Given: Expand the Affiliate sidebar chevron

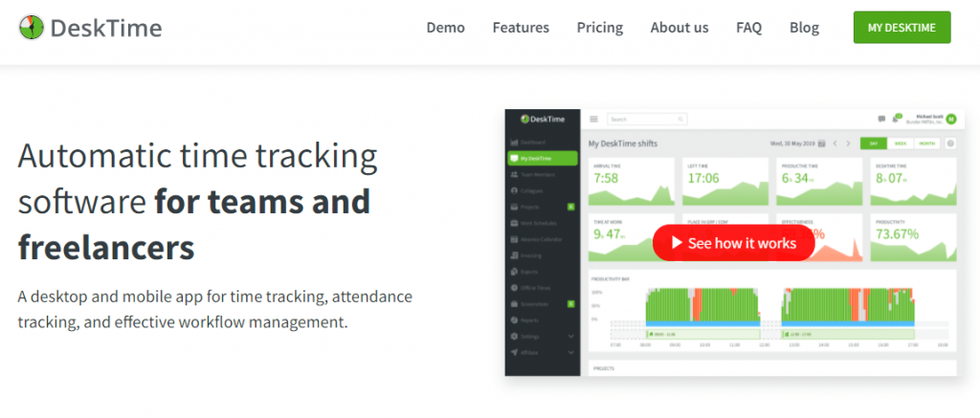Looking at the screenshot, I should coord(570,352).
